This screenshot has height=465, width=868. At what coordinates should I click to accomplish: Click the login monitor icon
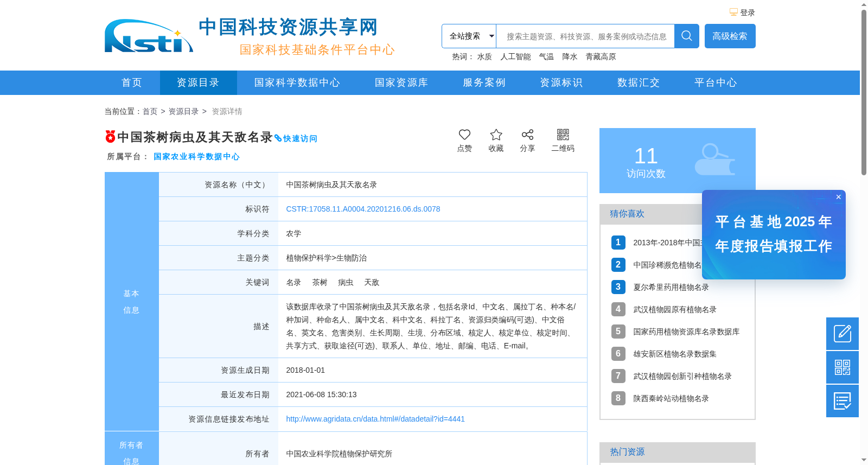733,12
